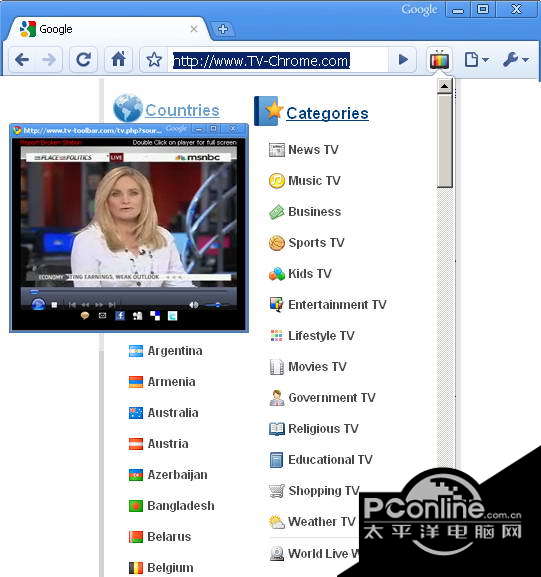This screenshot has width=541, height=577.
Task: Click the open book icon for Religious TV
Action: click(276, 429)
